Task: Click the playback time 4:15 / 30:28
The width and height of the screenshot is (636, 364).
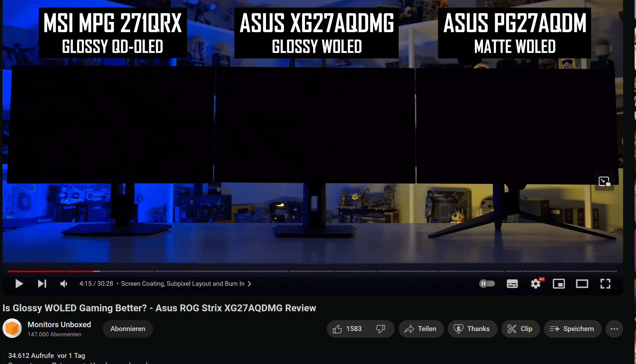Action: coord(96,284)
